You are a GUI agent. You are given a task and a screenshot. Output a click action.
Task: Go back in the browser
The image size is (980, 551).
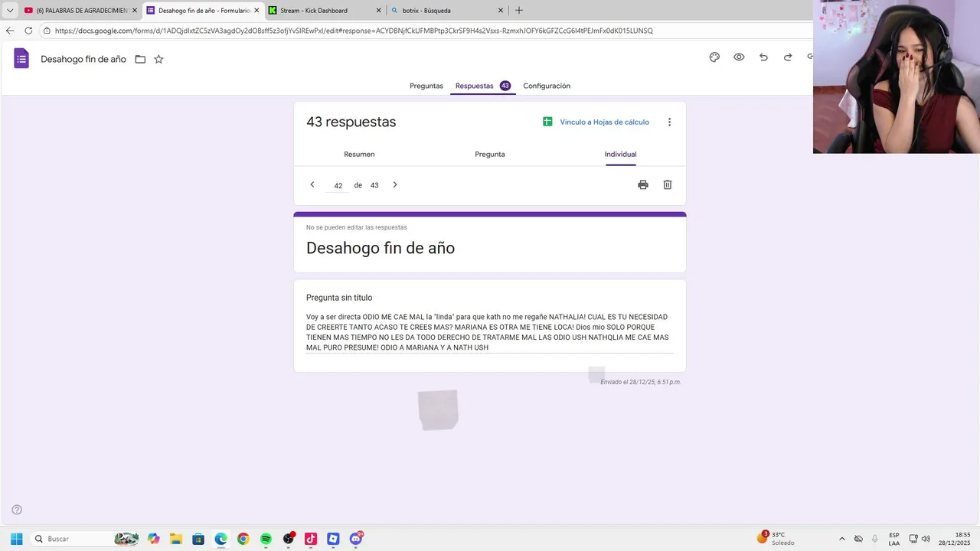[x=10, y=31]
